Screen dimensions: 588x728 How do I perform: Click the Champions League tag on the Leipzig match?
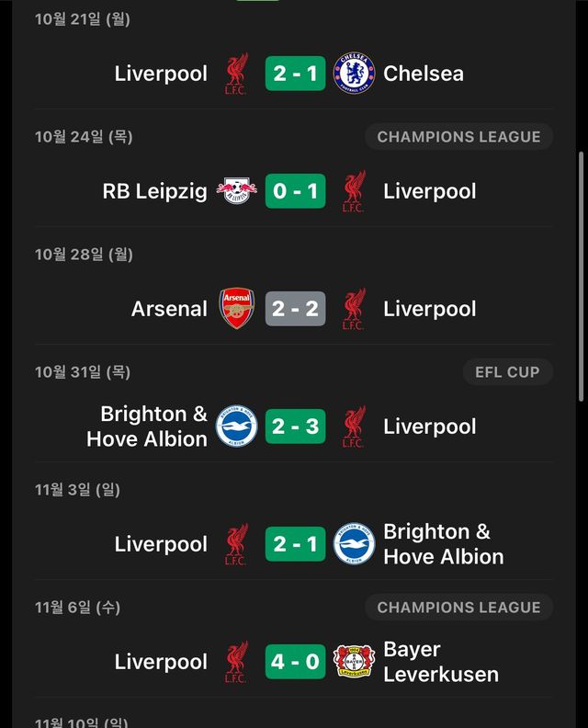[x=458, y=137]
